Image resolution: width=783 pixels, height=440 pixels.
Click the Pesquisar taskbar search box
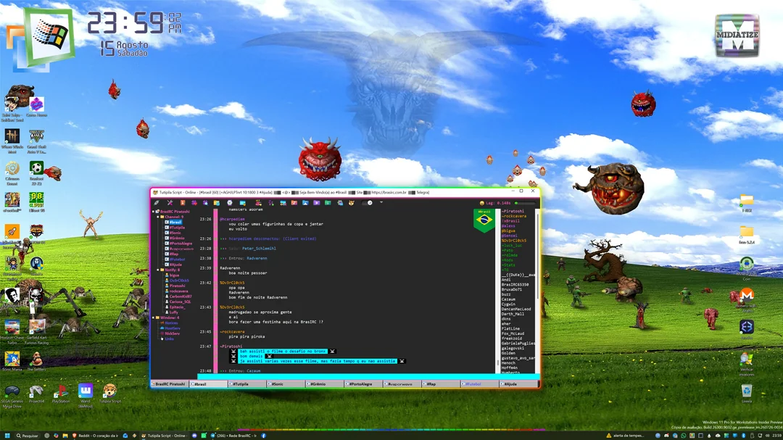tap(27, 436)
